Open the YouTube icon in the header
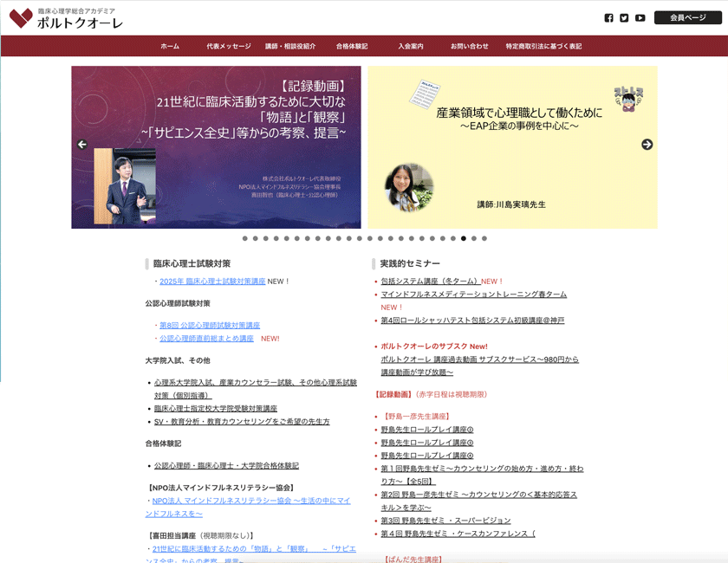728x563 pixels. tap(640, 17)
